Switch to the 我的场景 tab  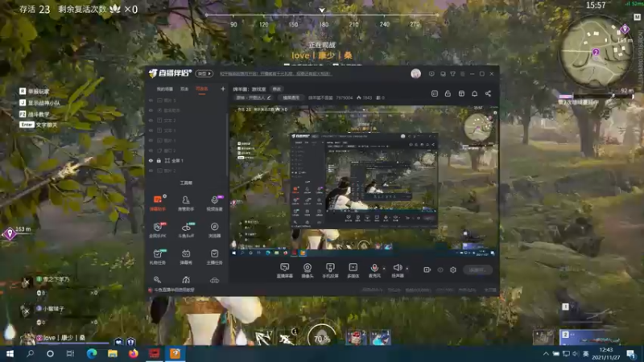tap(165, 88)
